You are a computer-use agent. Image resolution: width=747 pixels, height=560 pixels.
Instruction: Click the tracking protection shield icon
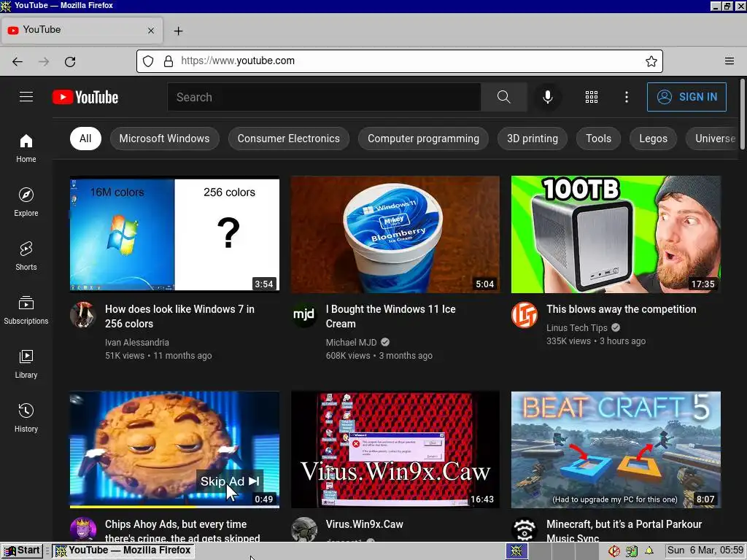(148, 61)
